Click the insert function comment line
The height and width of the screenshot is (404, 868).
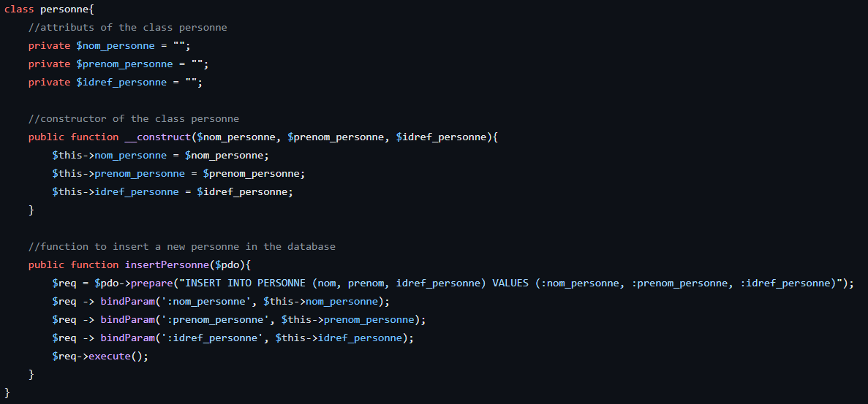click(x=182, y=246)
